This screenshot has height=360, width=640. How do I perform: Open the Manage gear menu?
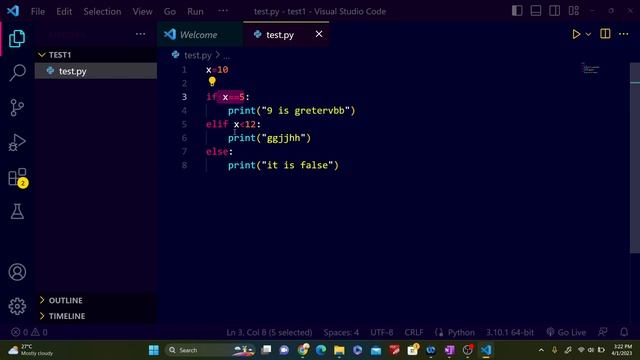17,306
